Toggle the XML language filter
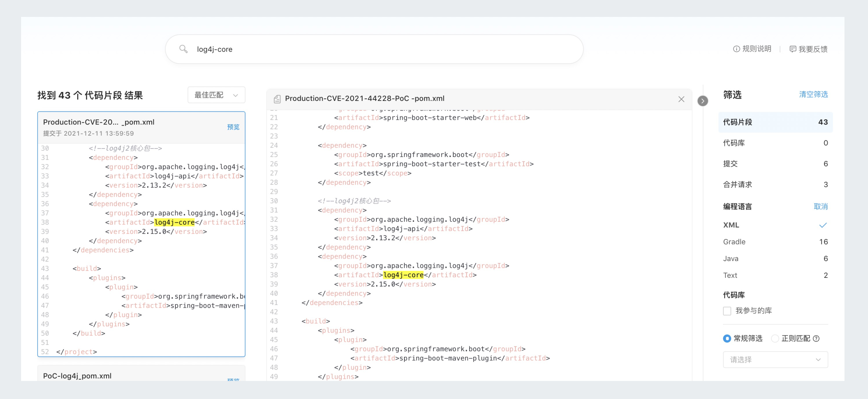 (775, 225)
